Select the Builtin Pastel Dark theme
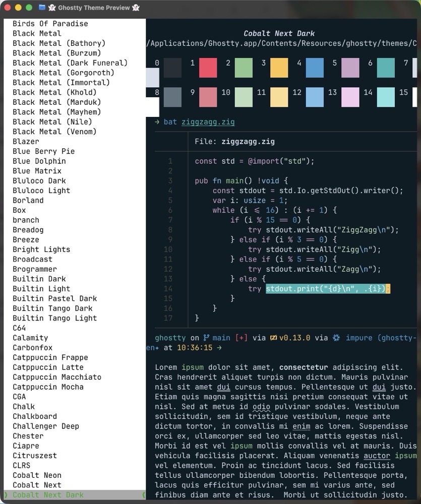 click(x=54, y=298)
